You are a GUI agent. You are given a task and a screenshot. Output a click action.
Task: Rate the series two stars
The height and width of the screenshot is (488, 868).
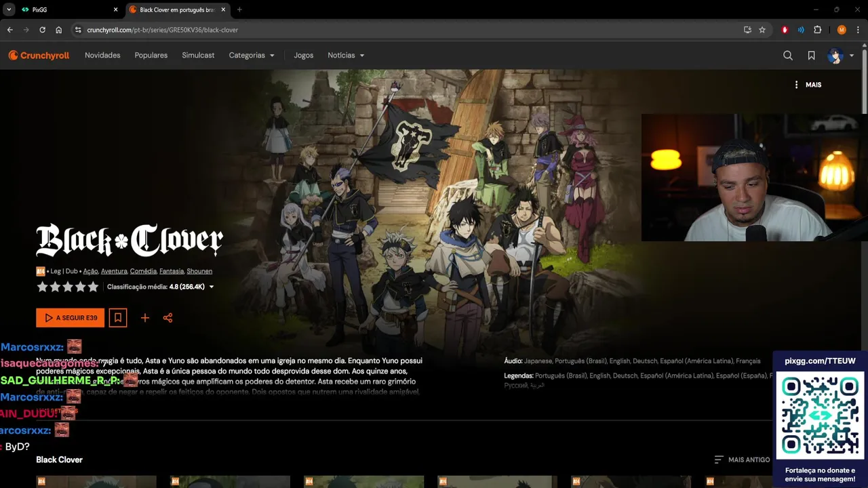[55, 287]
